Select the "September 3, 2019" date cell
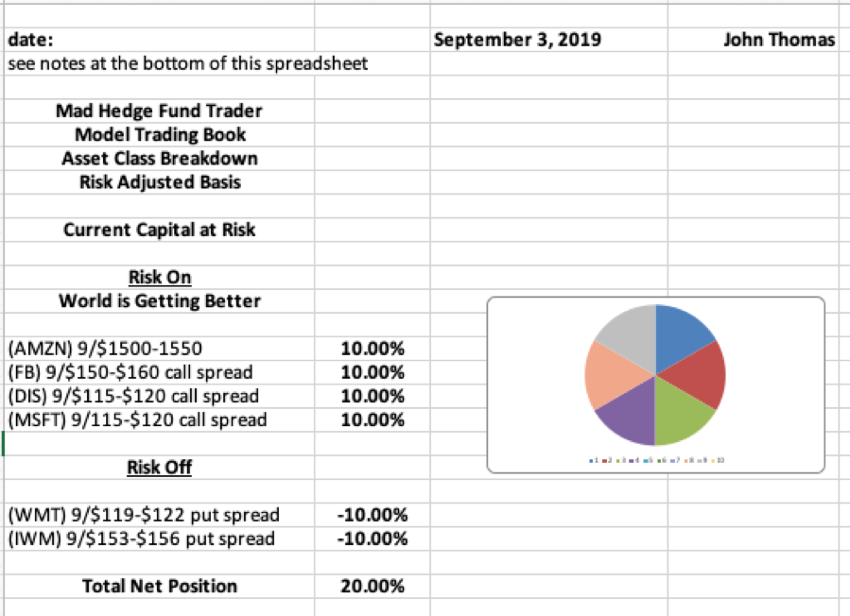The image size is (850, 616). [518, 41]
